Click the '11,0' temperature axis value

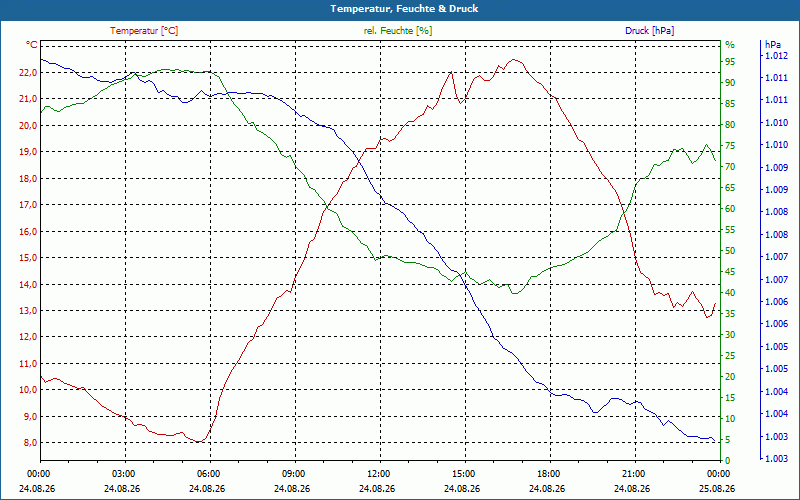coord(28,364)
